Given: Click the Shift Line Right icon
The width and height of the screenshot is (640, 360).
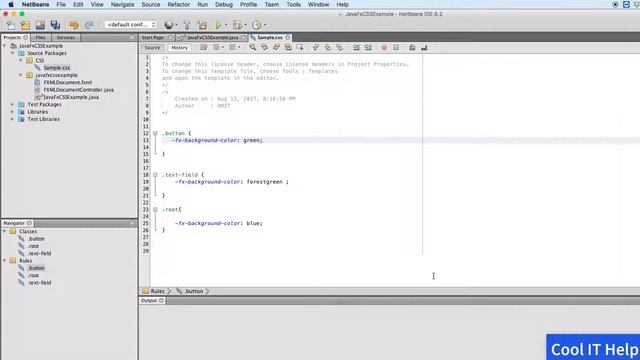Looking at the screenshot, I should click(x=368, y=48).
